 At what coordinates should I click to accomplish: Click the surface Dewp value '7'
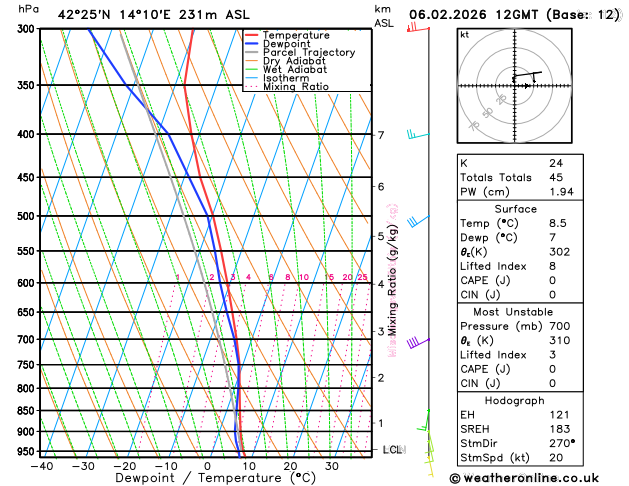[x=553, y=237]
